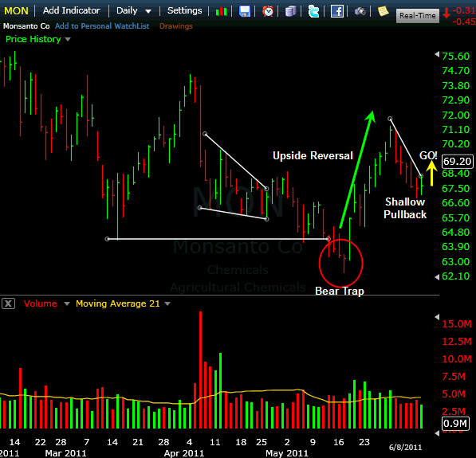Toggle the Real-Time button
Screen dimensions: 476x458
coord(418,15)
